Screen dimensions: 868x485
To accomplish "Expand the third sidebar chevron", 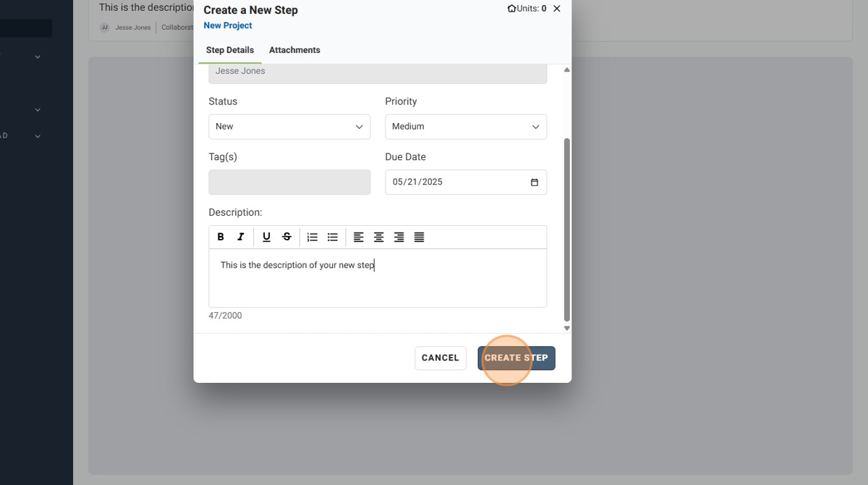I will click(38, 136).
